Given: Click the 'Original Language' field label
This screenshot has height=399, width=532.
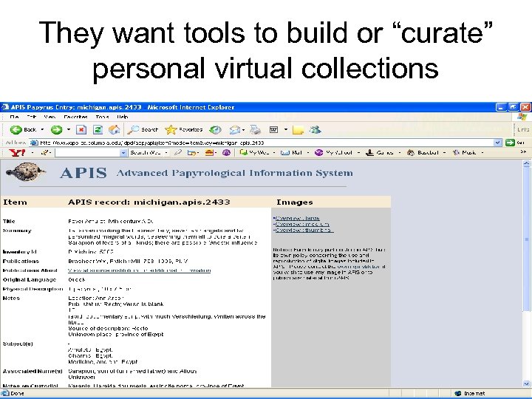Looking at the screenshot, I should click(30, 280).
